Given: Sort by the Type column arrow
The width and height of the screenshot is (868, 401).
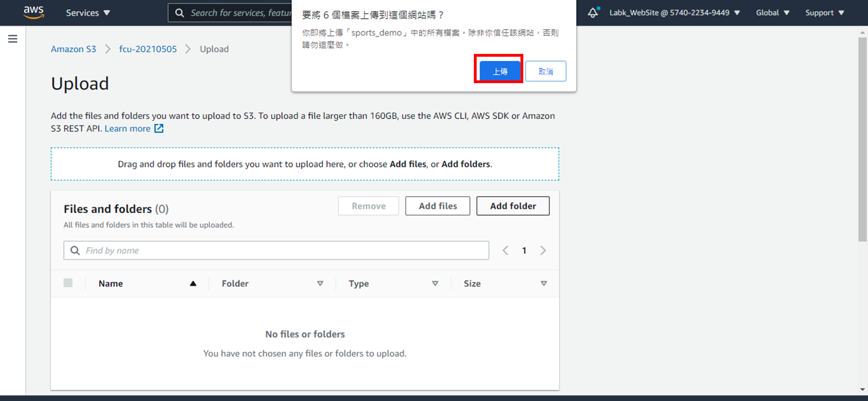Looking at the screenshot, I should pyautogui.click(x=435, y=284).
